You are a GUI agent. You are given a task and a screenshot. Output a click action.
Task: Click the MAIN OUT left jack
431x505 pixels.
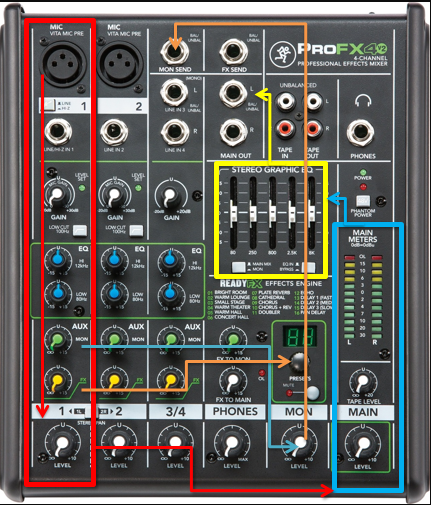234,93
